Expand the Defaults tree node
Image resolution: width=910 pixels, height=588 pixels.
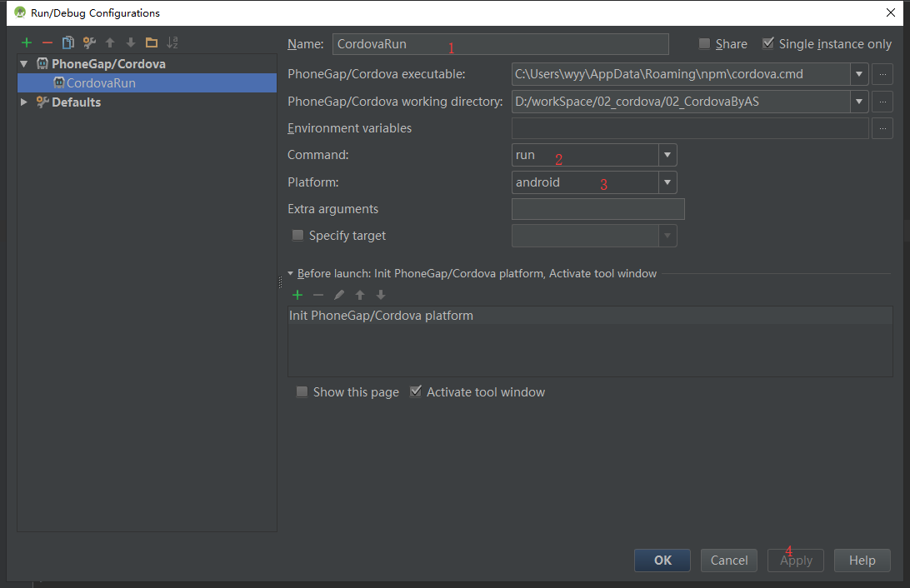24,102
